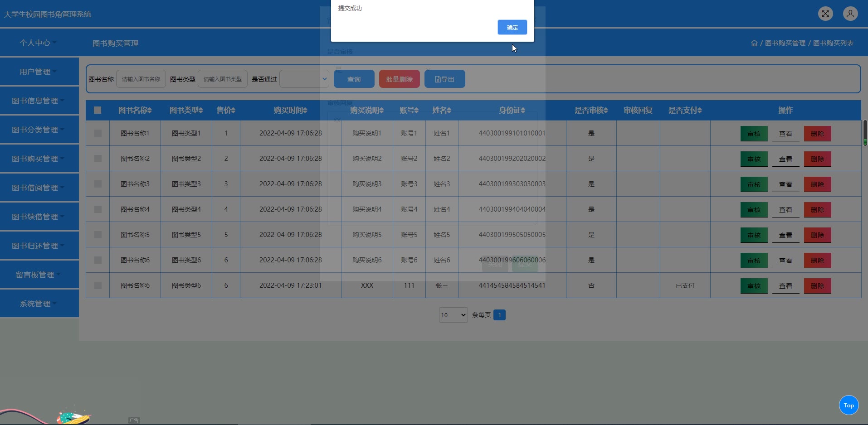Click the 图书类型 search input field
868x425 pixels.
click(x=223, y=79)
